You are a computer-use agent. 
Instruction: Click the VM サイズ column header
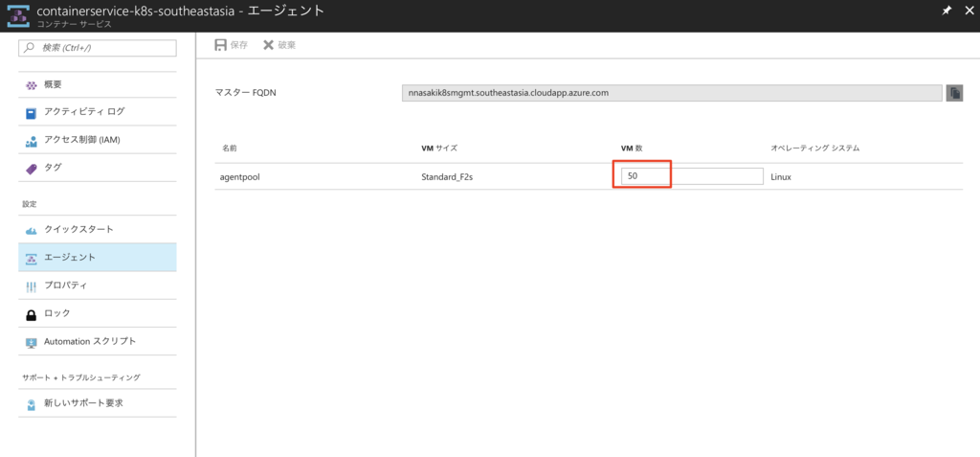[439, 149]
